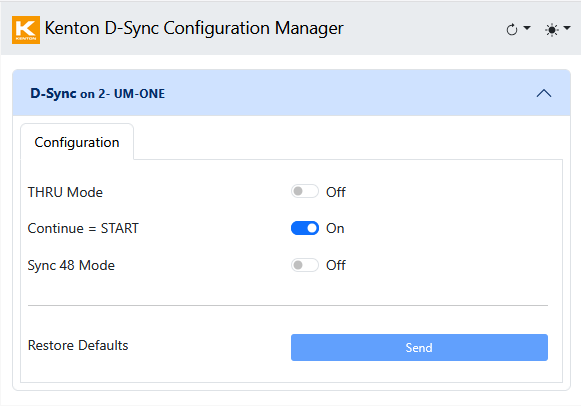Open the sun theme mode dropdown
Screen dimensions: 581x406
click(x=557, y=29)
